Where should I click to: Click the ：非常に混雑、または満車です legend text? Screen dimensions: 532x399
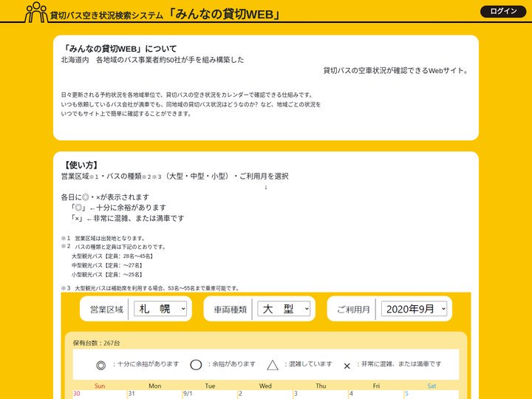point(399,364)
